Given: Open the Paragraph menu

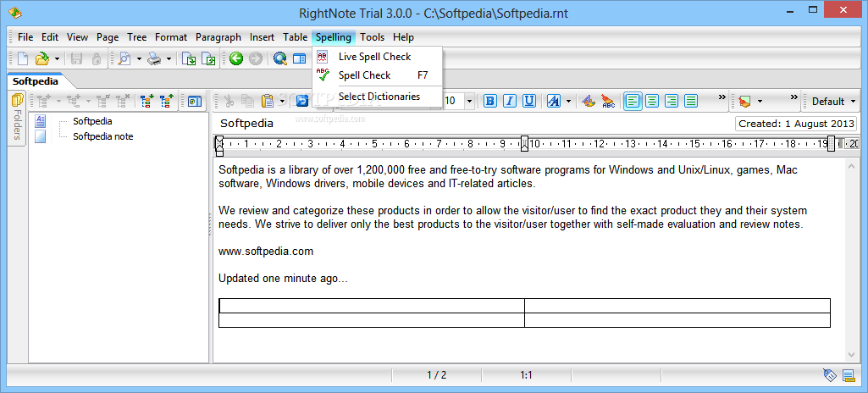Looking at the screenshot, I should (x=218, y=37).
